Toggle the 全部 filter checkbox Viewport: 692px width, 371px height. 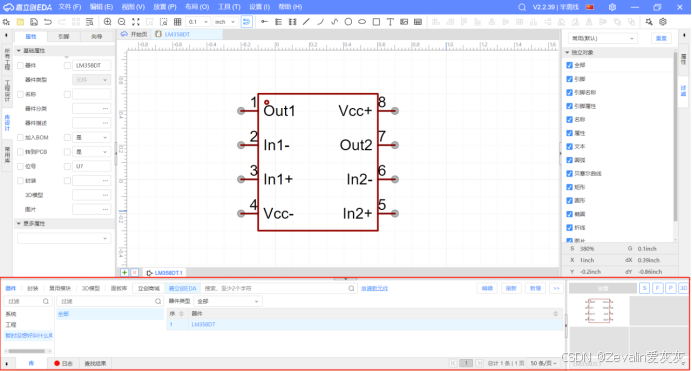point(569,65)
